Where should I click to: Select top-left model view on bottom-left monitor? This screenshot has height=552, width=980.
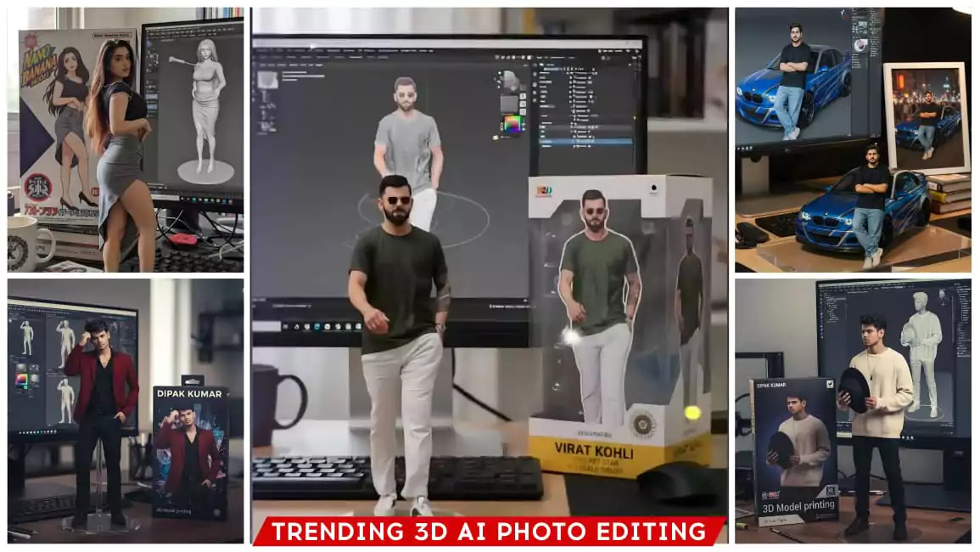pos(27,337)
